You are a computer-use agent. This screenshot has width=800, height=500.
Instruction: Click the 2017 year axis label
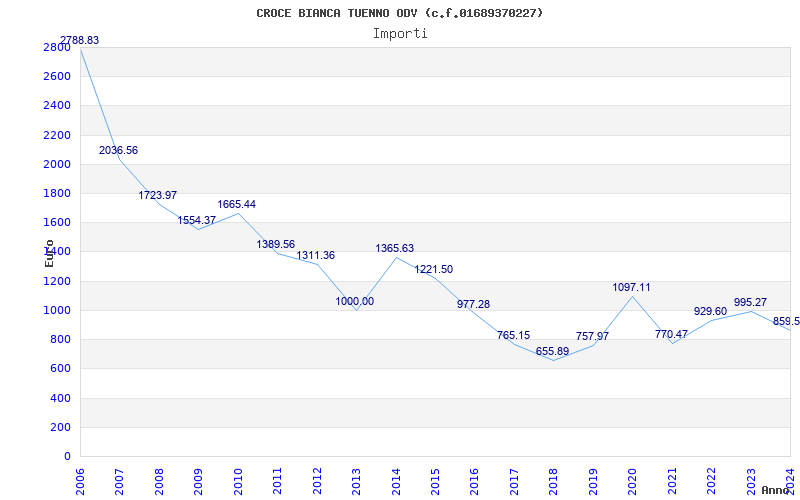point(514,481)
